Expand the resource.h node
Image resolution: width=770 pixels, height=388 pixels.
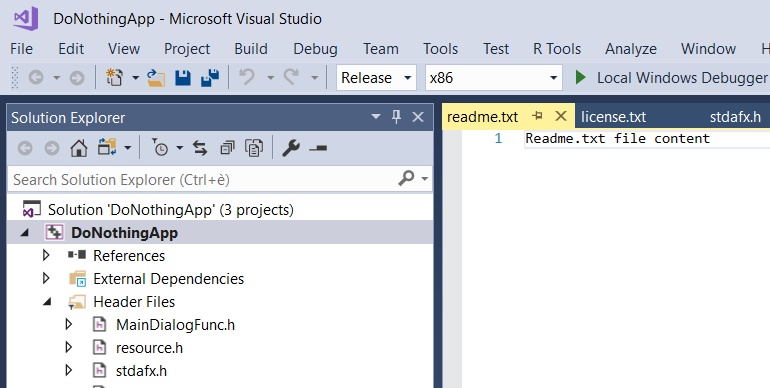tap(69, 347)
